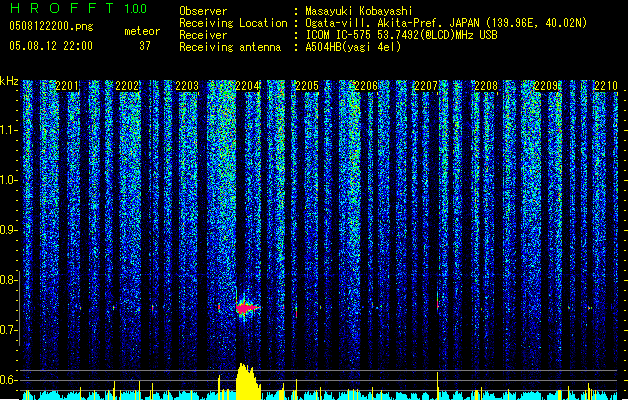Image resolution: width=629 pixels, height=400 pixels.
Task: Click the 0.7 kHz axis tick
Action: pos(9,330)
